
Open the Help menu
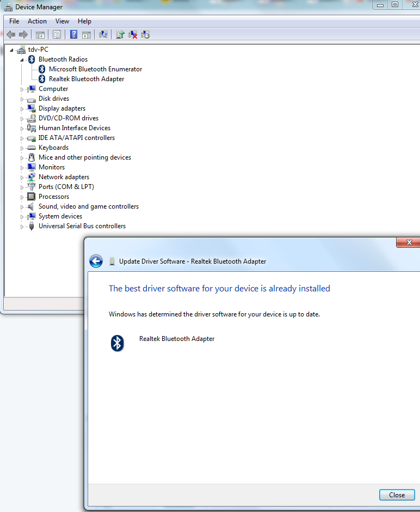(84, 21)
